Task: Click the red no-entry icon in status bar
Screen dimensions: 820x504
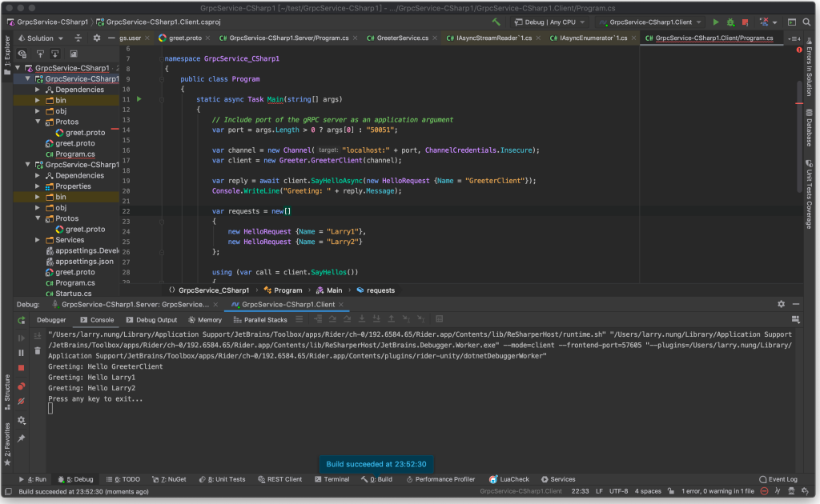Action: tap(764, 491)
